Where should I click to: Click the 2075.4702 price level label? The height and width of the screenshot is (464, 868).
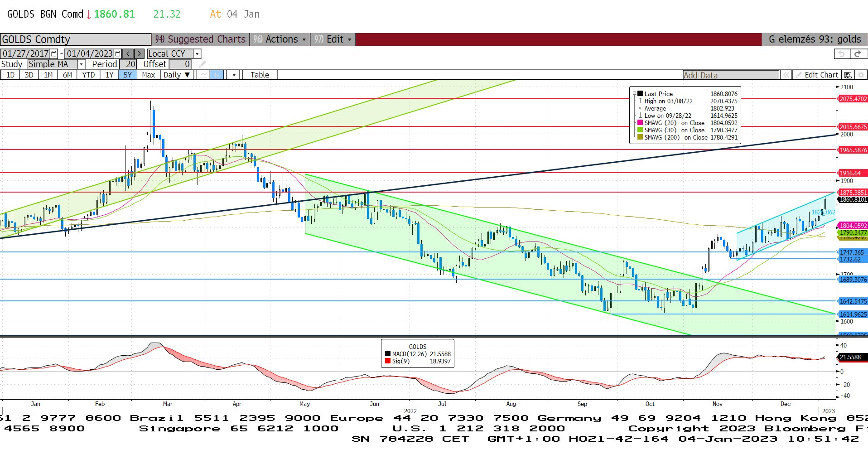[852, 99]
